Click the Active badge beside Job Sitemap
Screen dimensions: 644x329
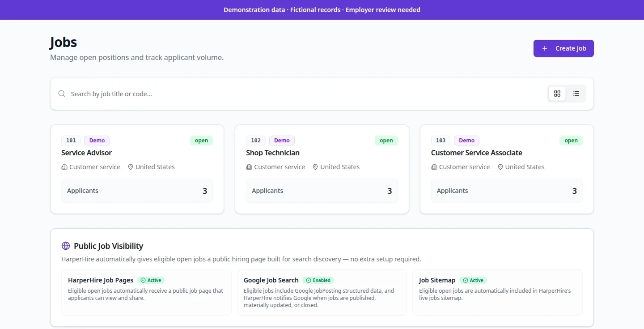click(473, 280)
